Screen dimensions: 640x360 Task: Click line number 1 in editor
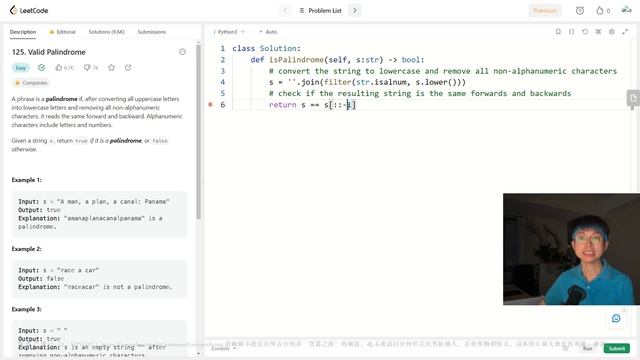click(222, 48)
